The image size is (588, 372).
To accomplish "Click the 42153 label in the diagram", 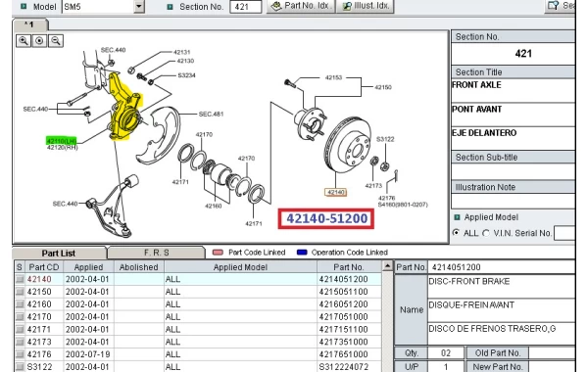I will (x=333, y=77).
